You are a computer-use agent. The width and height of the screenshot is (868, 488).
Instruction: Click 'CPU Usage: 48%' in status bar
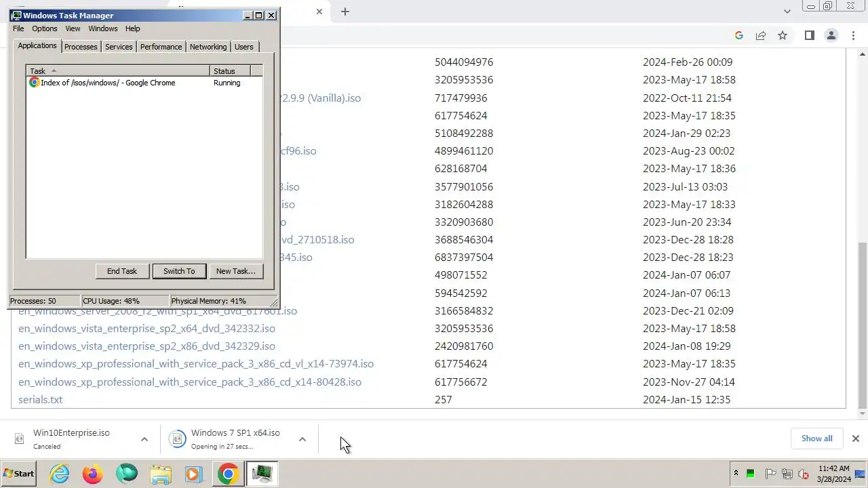tap(111, 301)
